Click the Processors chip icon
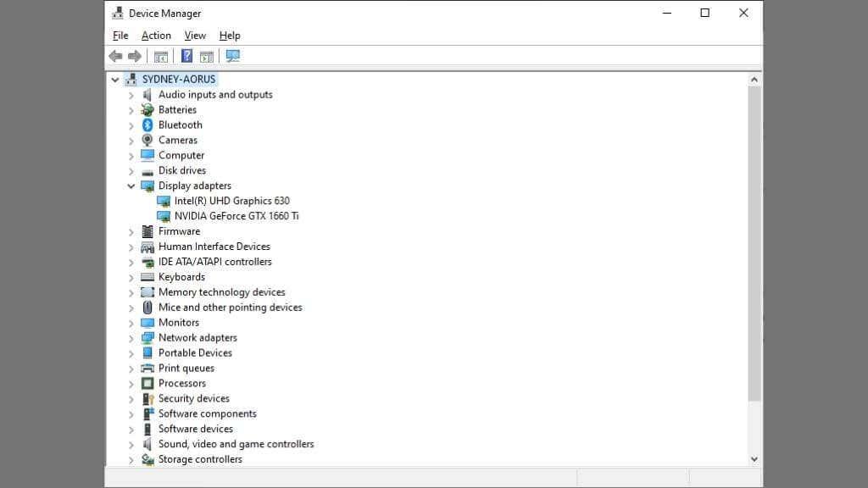This screenshot has width=868, height=488. pyautogui.click(x=147, y=383)
